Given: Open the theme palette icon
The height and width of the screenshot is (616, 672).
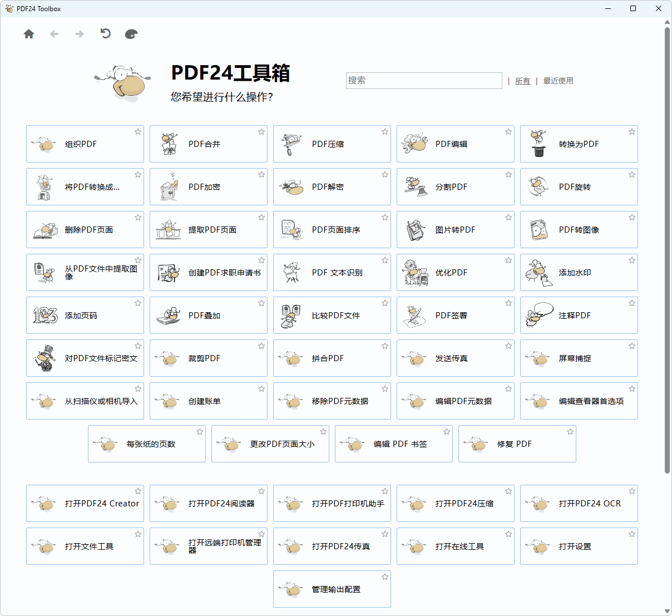Looking at the screenshot, I should click(x=131, y=34).
